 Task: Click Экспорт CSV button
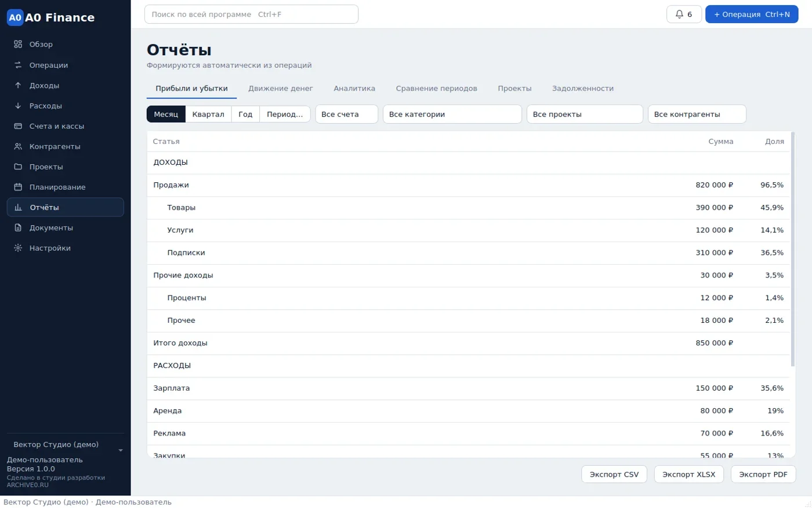point(614,474)
